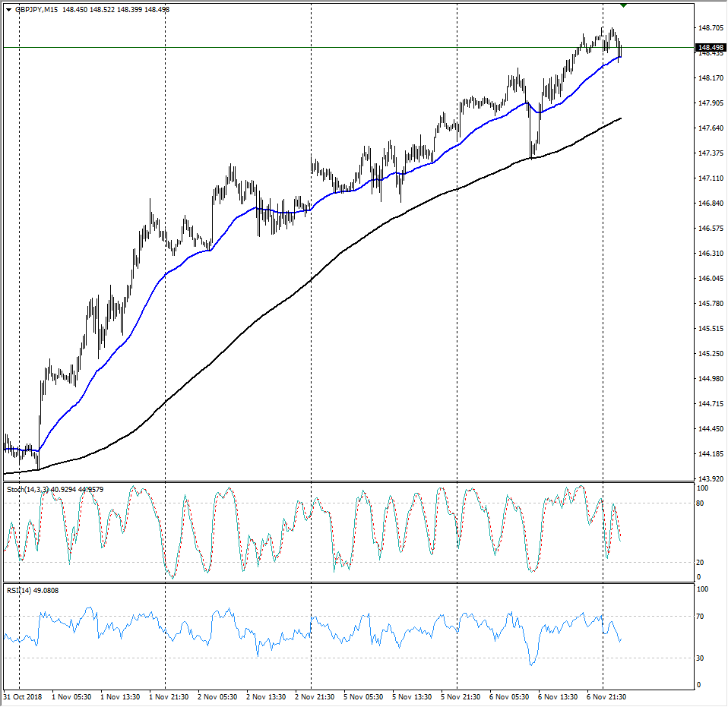Click the RSI level 30 scale label
728x707 pixels.
click(x=702, y=658)
